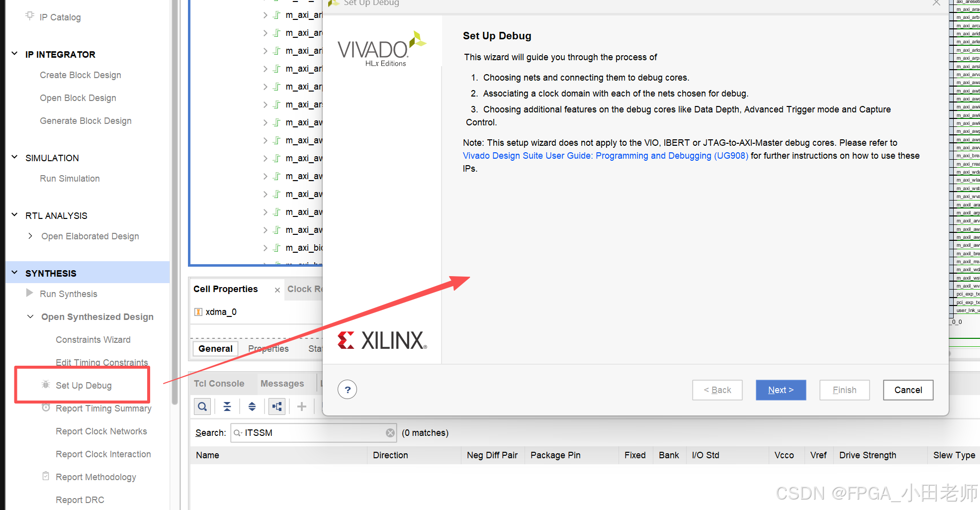Click the Set Up Debug bug icon
This screenshot has width=980, height=510.
[x=46, y=385]
